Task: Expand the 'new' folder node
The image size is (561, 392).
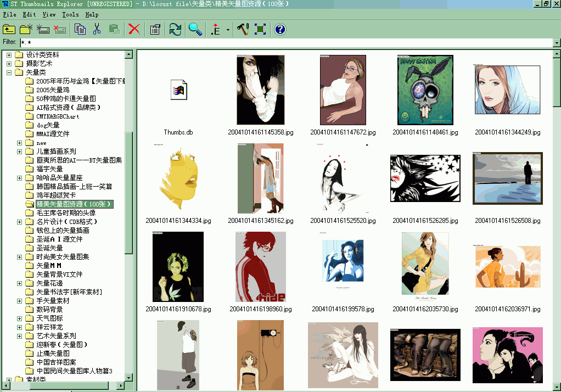Action: point(20,143)
